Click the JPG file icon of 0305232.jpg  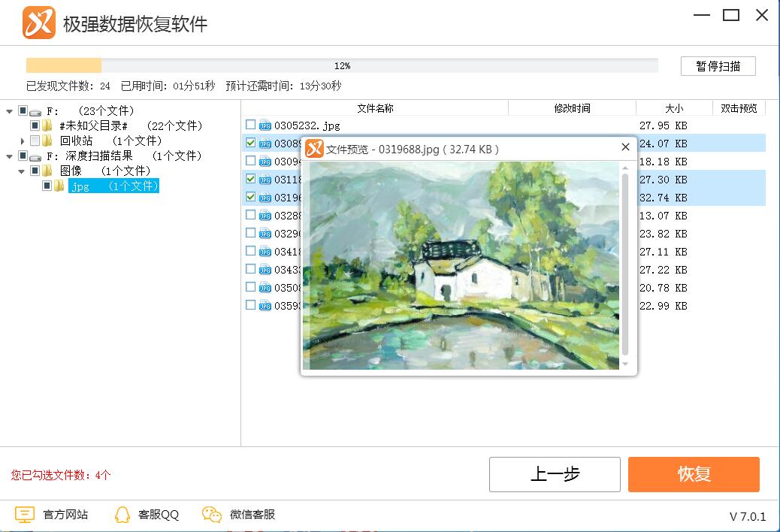coord(265,125)
